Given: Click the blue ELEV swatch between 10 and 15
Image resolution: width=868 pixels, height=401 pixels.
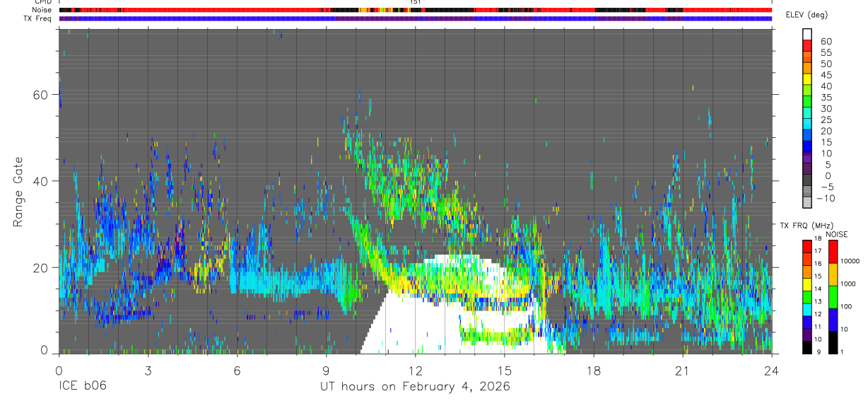Looking at the screenshot, I should (808, 146).
